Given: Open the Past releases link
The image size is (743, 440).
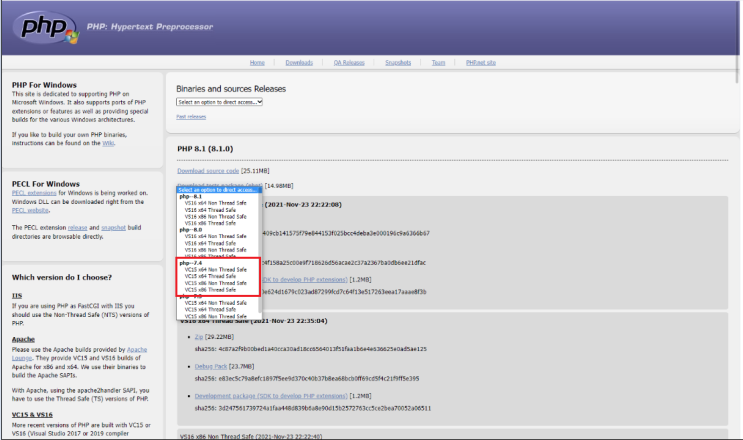Looking at the screenshot, I should (191, 117).
